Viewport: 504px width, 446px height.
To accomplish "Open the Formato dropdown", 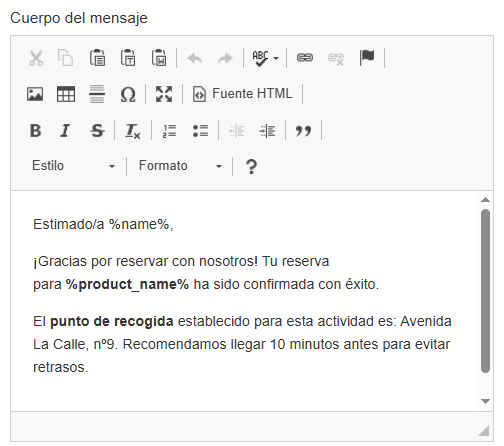I will point(180,166).
